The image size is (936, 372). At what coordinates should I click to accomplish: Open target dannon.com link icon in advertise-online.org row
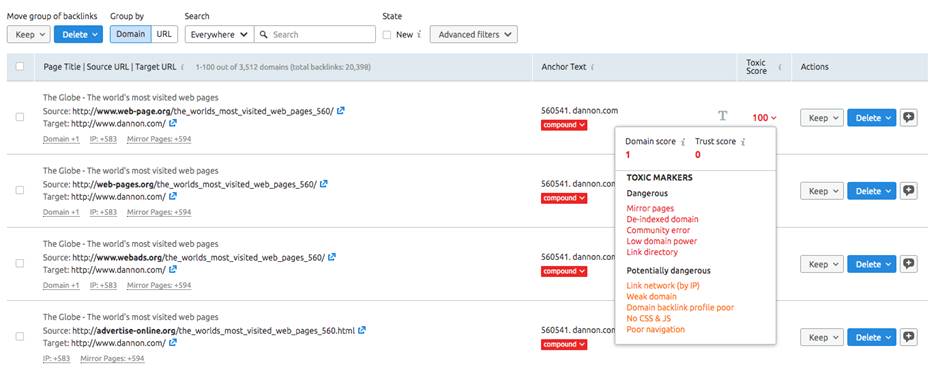click(x=173, y=343)
